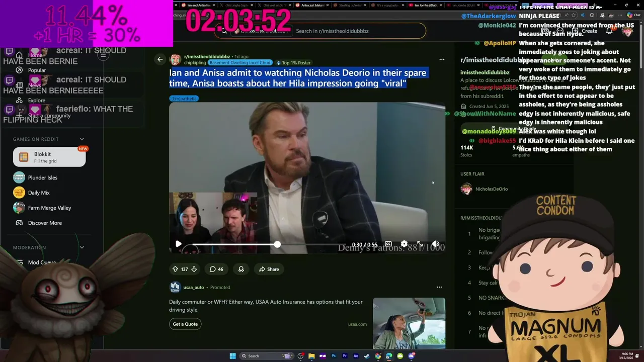Open Steam from the taskbar

click(367, 356)
